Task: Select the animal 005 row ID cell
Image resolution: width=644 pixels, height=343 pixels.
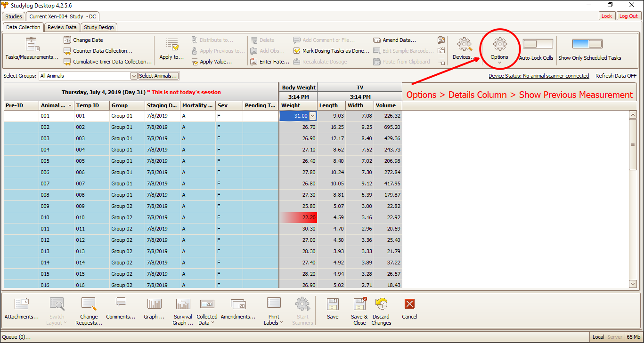Action: click(57, 161)
